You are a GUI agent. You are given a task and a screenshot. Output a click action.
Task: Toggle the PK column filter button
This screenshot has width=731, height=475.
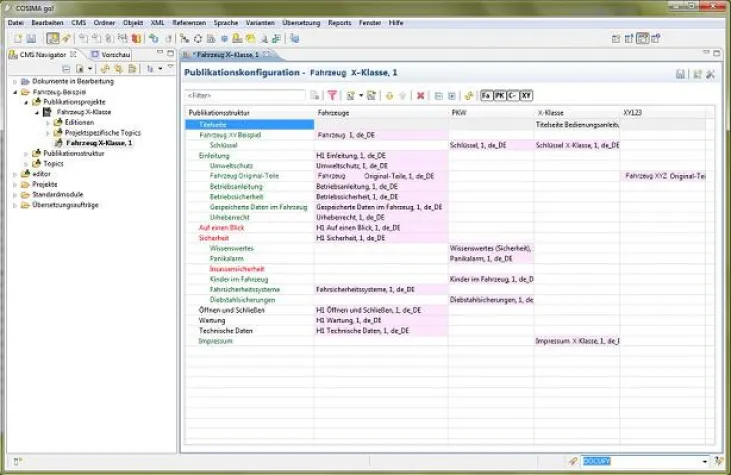(499, 95)
